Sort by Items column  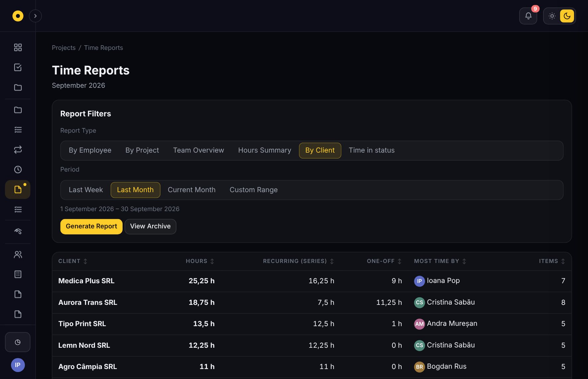pos(552,261)
